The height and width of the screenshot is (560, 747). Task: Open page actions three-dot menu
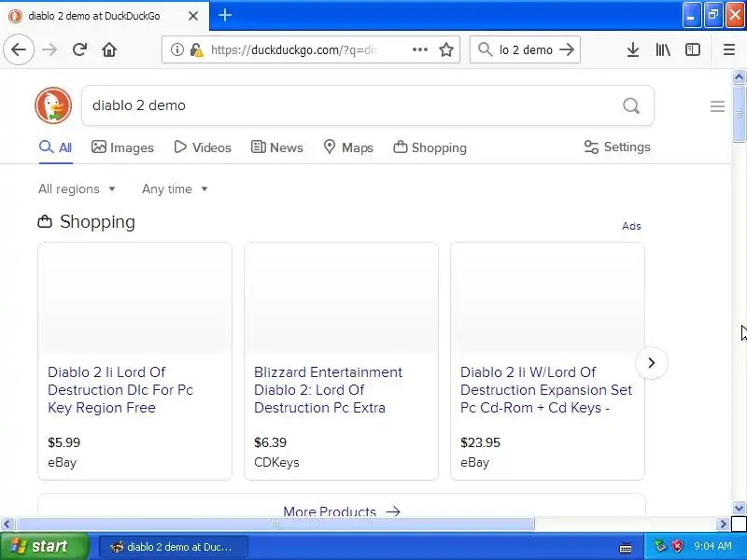(419, 49)
